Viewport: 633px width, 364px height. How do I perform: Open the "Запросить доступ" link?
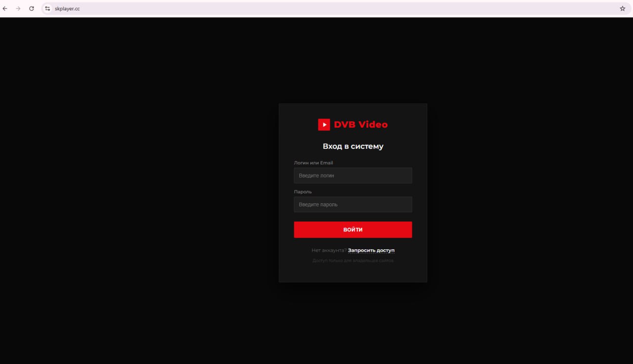pyautogui.click(x=371, y=250)
